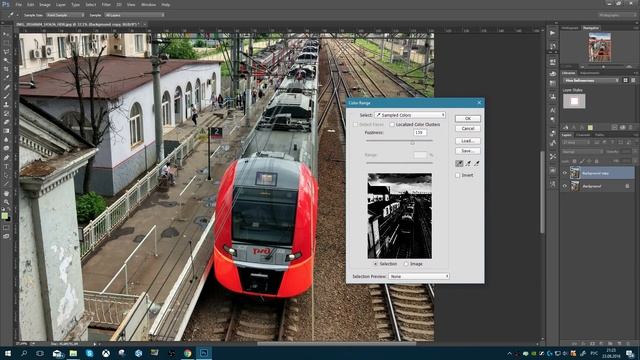Open the Window menu
This screenshot has height=360, width=640.
(148, 4)
